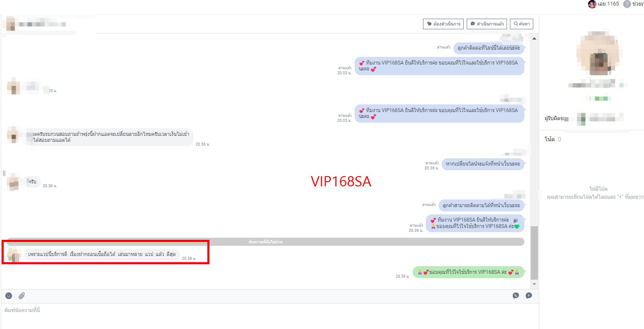Open the emoji sticker picker
The image size is (644, 329).
9,295
